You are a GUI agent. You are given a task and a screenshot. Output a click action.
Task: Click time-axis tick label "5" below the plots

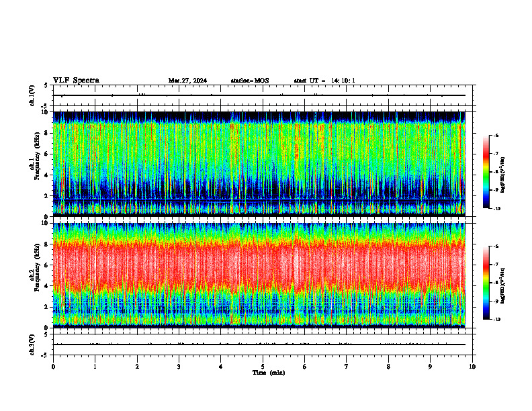(x=263, y=367)
